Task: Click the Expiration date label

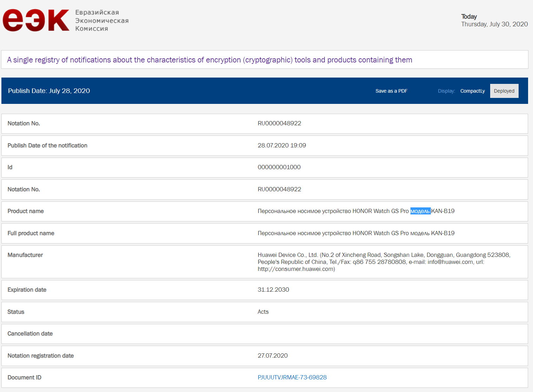Action: point(27,290)
